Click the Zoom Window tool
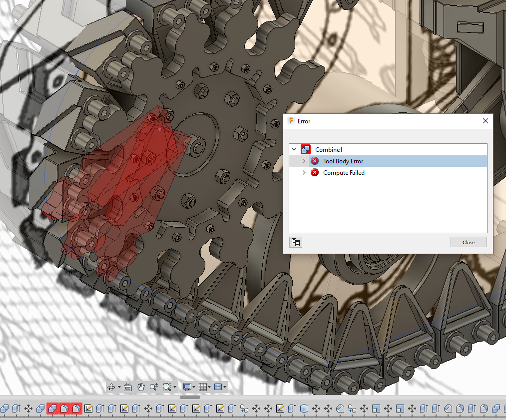The height and width of the screenshot is (420, 506). tap(166, 387)
